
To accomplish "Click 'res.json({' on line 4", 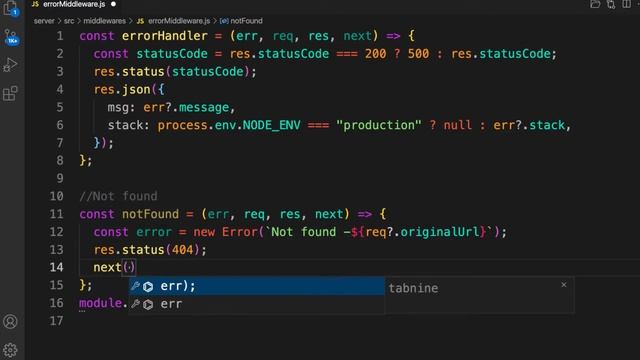I will coord(129,89).
